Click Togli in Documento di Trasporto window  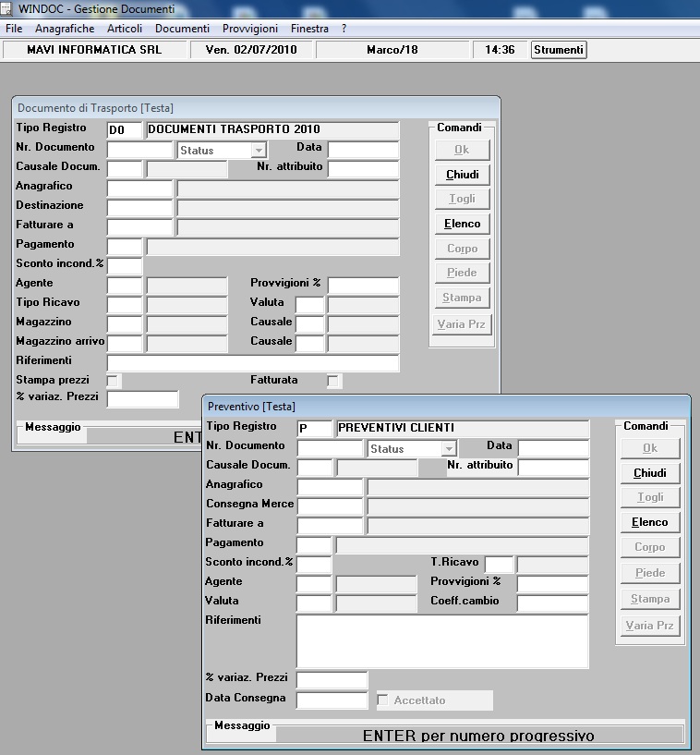pos(463,199)
